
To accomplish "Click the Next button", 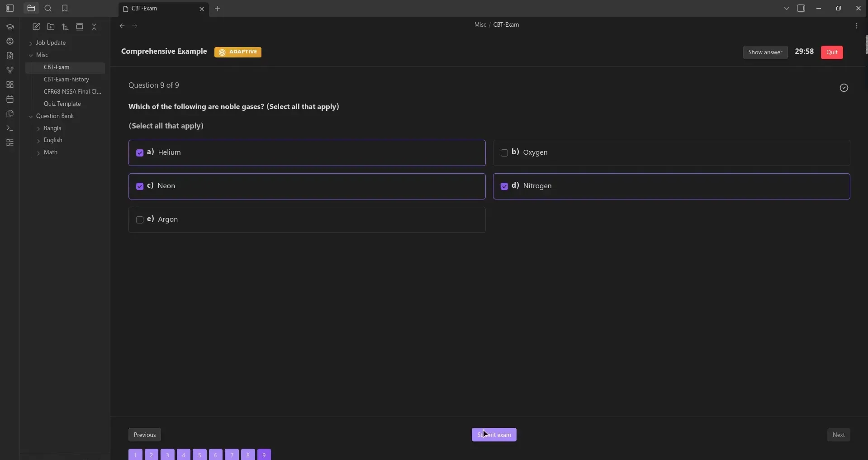I will [x=839, y=435].
